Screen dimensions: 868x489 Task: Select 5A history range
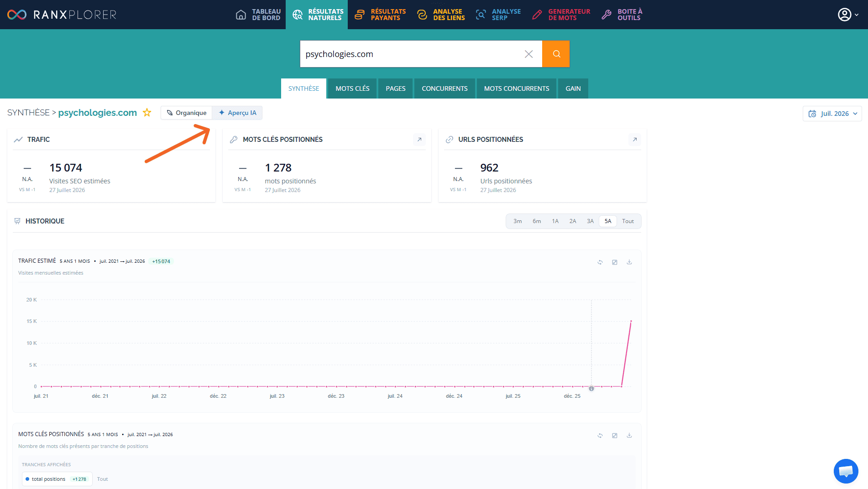point(608,221)
